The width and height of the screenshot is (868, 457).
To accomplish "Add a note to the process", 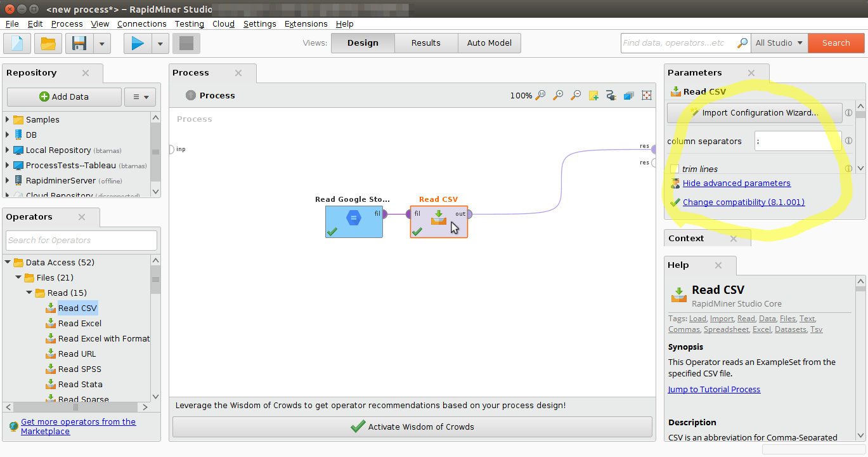I will click(593, 95).
